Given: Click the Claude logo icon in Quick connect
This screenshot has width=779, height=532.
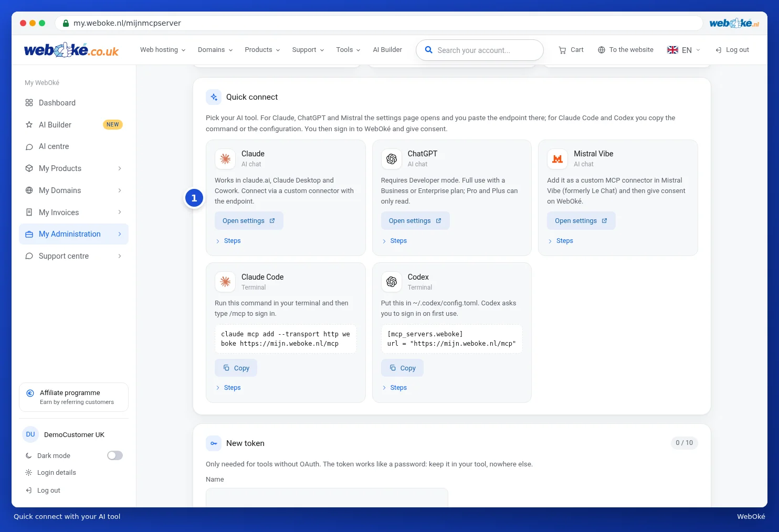Looking at the screenshot, I should point(225,159).
